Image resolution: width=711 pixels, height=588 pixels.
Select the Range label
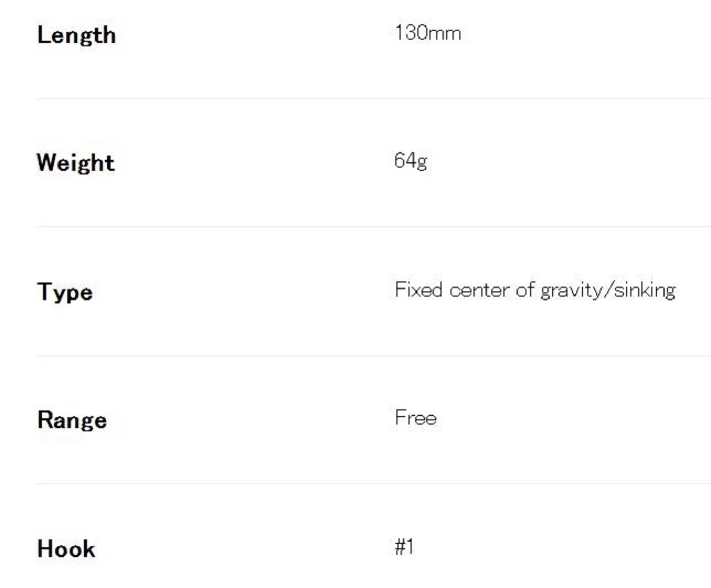pos(72,420)
